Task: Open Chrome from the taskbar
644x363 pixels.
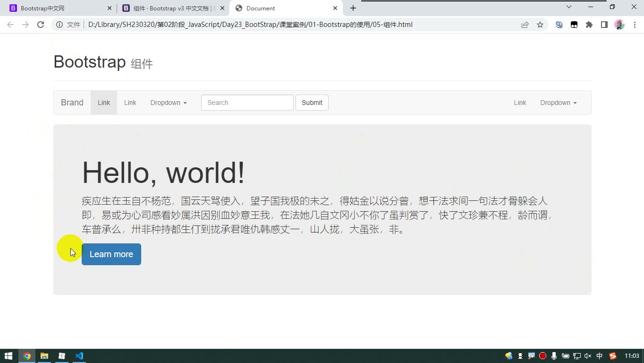Action: [x=27, y=356]
